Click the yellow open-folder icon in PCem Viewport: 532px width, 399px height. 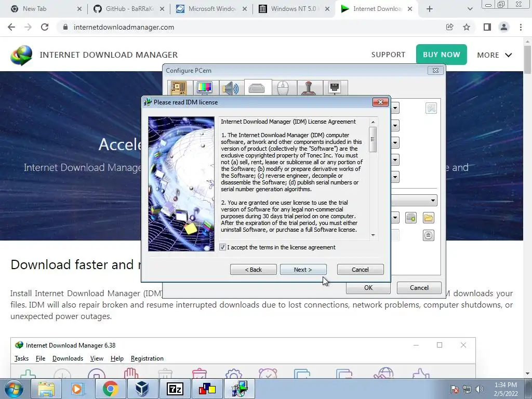(429, 218)
